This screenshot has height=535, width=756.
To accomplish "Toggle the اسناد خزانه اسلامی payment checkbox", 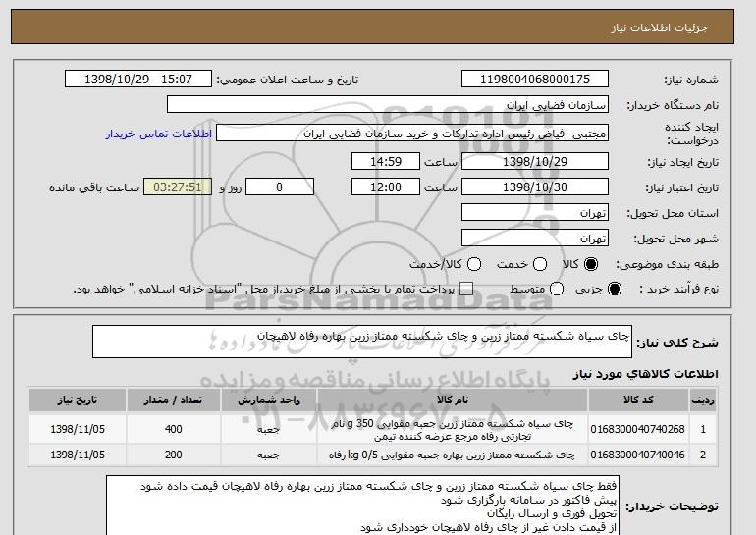I will [466, 289].
